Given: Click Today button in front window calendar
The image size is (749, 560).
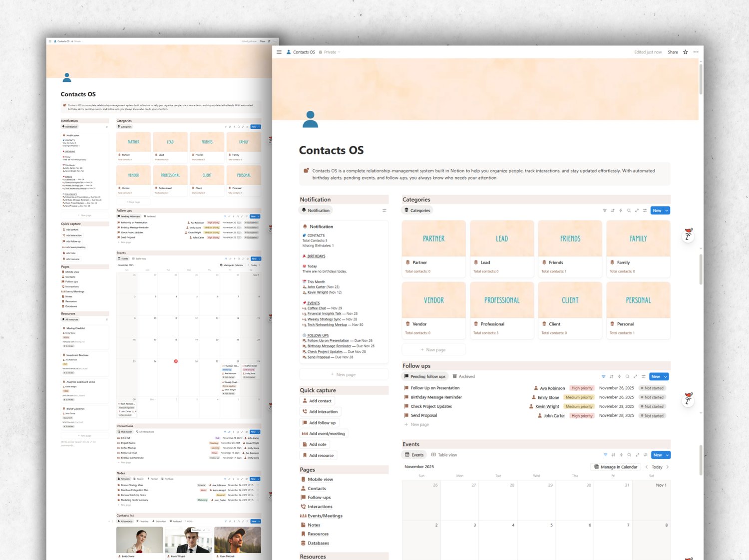Looking at the screenshot, I should pos(657,467).
